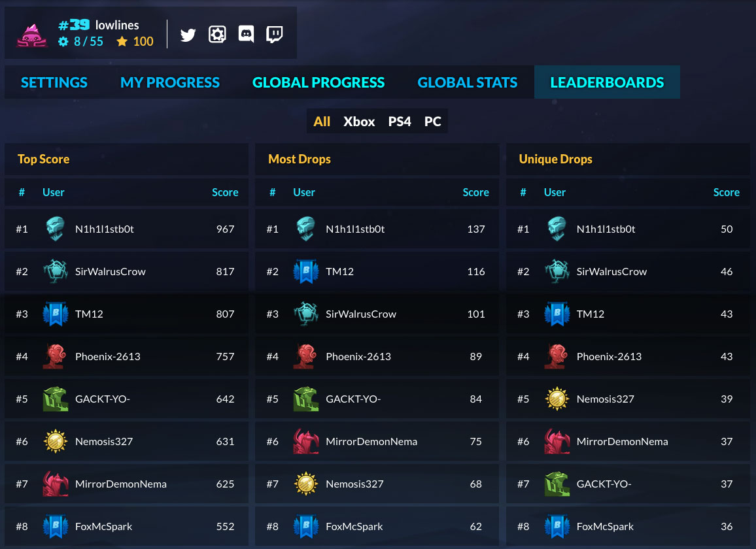Image resolution: width=756 pixels, height=549 pixels.
Task: Click the Twitch icon in header
Action: pyautogui.click(x=275, y=35)
